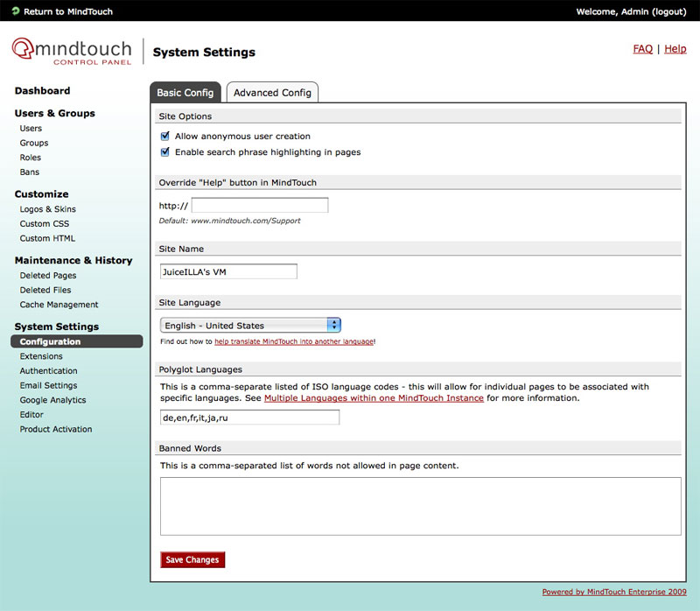Go to Groups in the sidebar
Viewport: 700px width, 611px height.
pos(34,143)
